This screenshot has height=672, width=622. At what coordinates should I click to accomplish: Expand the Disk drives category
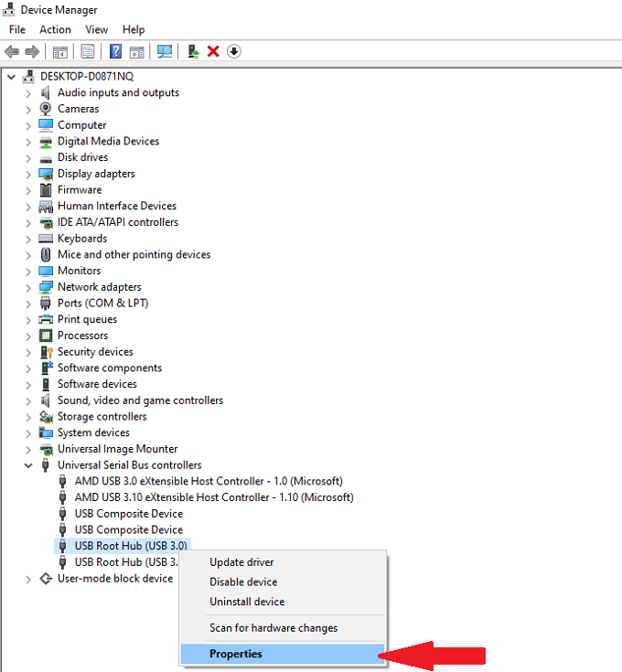tap(28, 158)
